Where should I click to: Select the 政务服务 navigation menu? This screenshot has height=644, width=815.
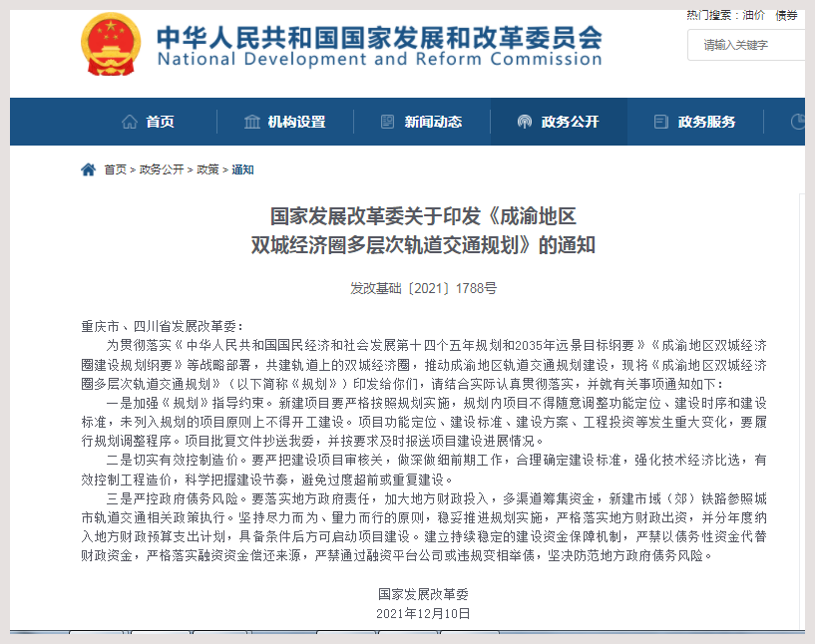706,123
